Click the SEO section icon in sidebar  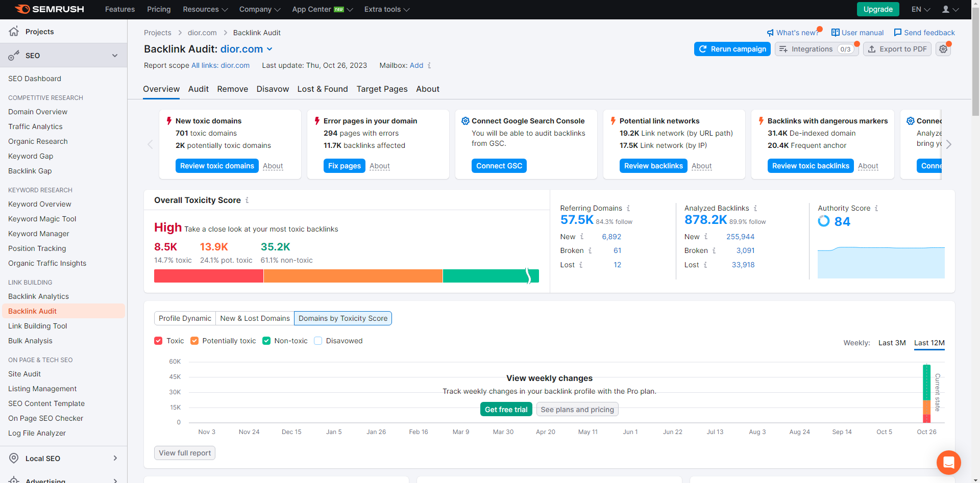pyautogui.click(x=14, y=56)
